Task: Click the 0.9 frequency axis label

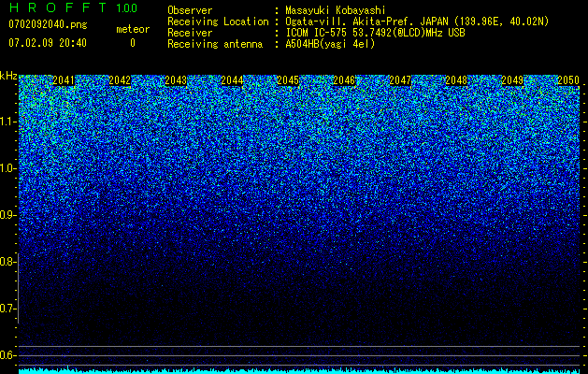Action: (7, 215)
